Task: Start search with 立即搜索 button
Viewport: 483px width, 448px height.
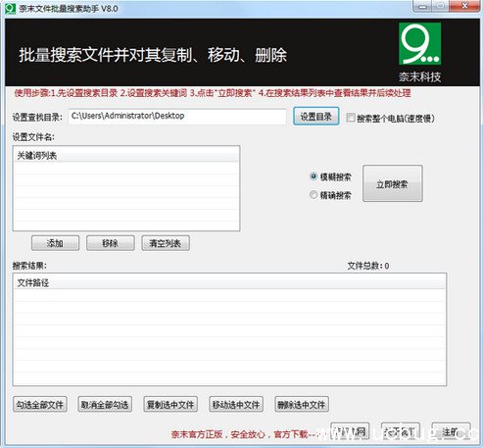Action: coord(392,183)
